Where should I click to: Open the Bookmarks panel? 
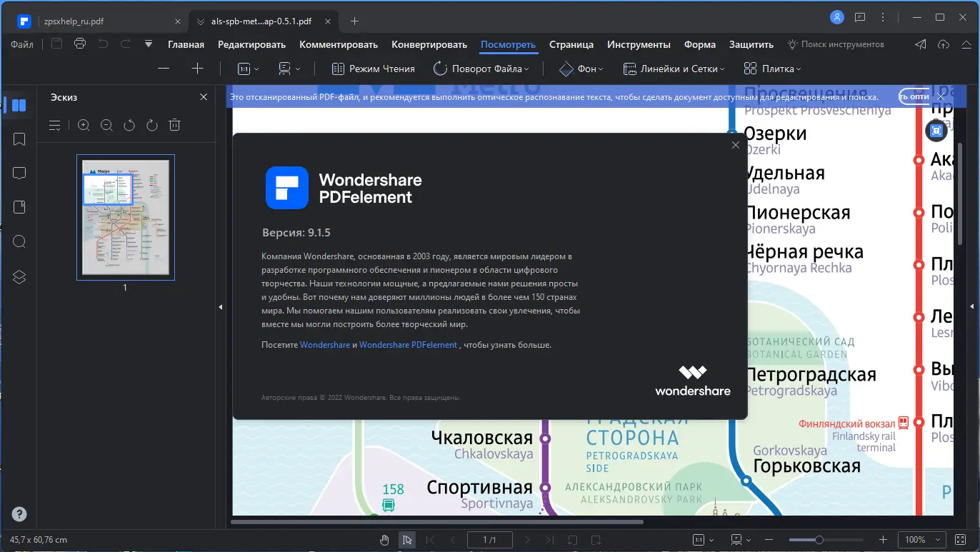[19, 139]
